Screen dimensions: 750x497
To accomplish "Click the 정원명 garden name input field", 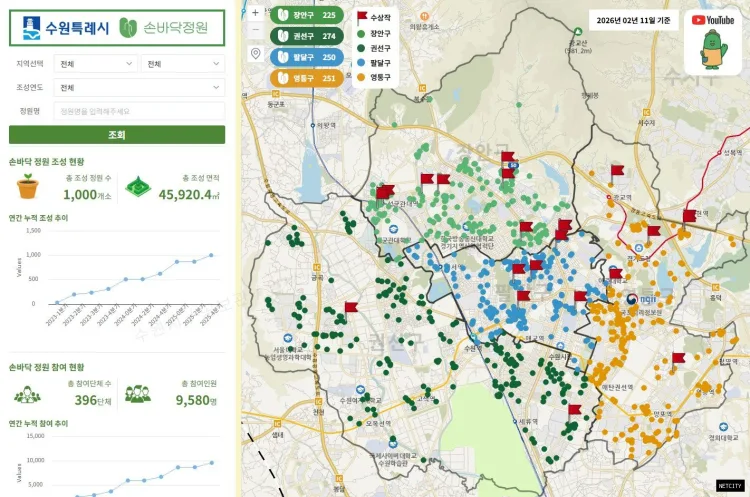I will tap(140, 111).
